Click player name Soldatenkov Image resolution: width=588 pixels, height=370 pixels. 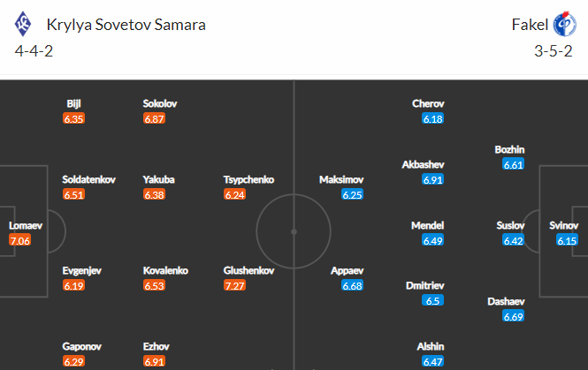click(89, 180)
